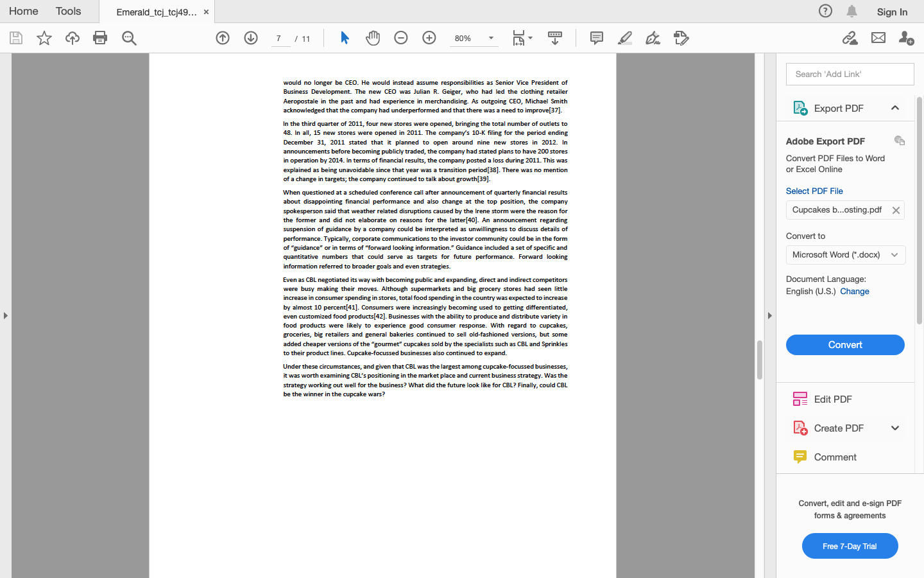Open the Share link icon

point(850,38)
